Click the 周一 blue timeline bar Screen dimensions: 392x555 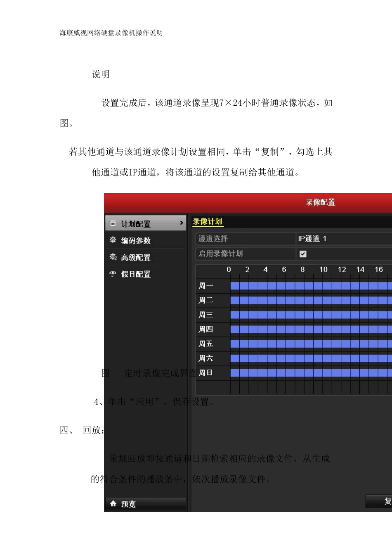click(x=311, y=286)
